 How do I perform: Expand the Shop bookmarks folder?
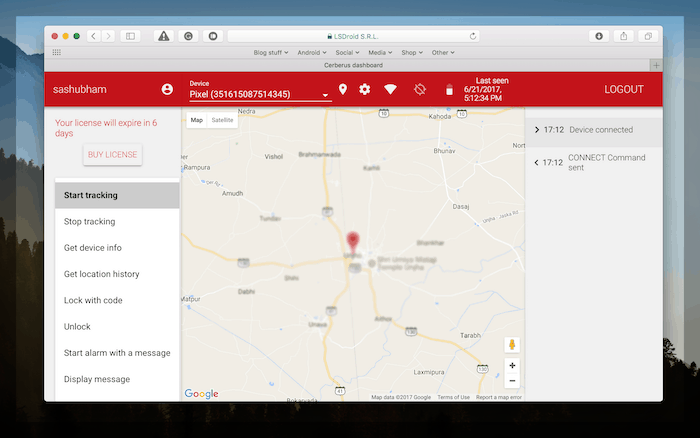[x=412, y=52]
